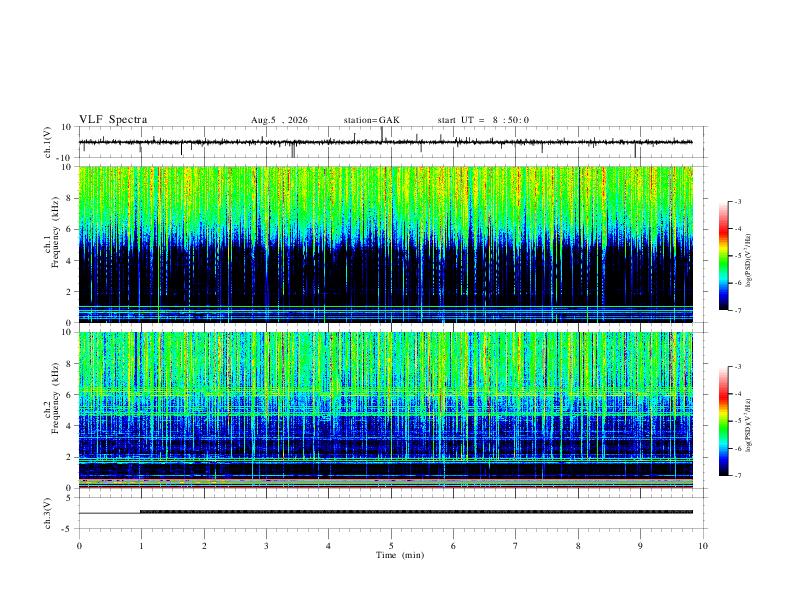
Task: Click the 'Time (min)' axis label
Action: point(400,555)
